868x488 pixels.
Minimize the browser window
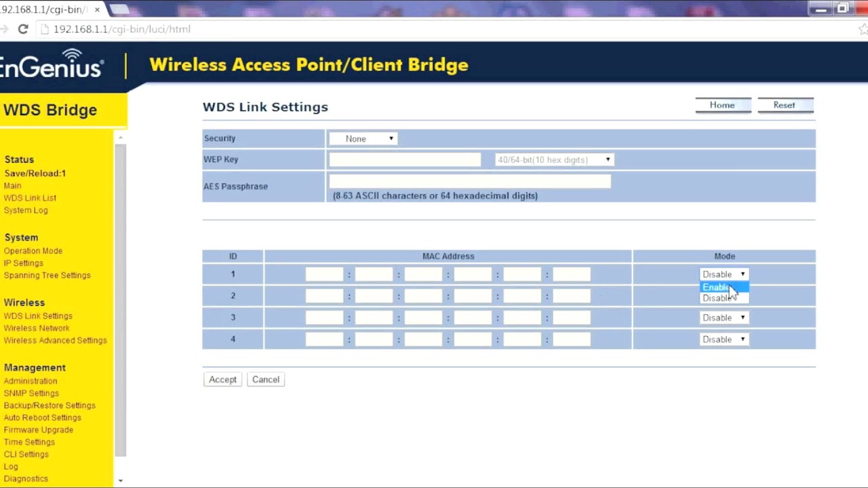coord(820,9)
